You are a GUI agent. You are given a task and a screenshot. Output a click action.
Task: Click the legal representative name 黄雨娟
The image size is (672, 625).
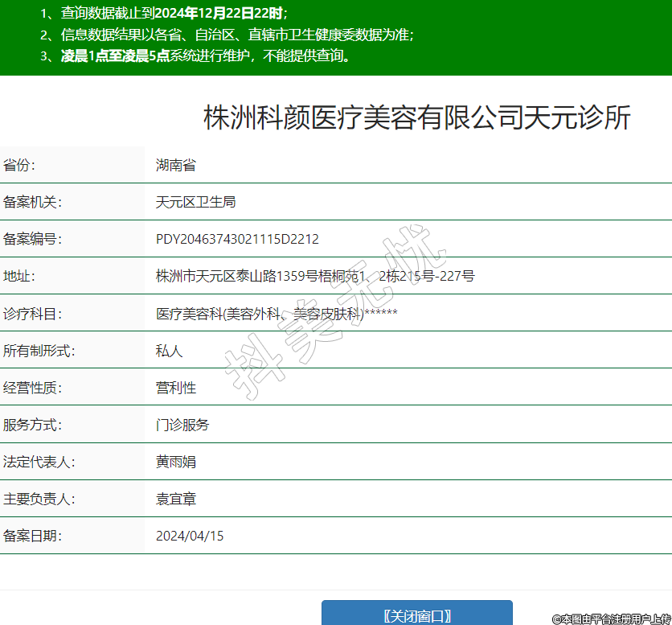coord(176,462)
